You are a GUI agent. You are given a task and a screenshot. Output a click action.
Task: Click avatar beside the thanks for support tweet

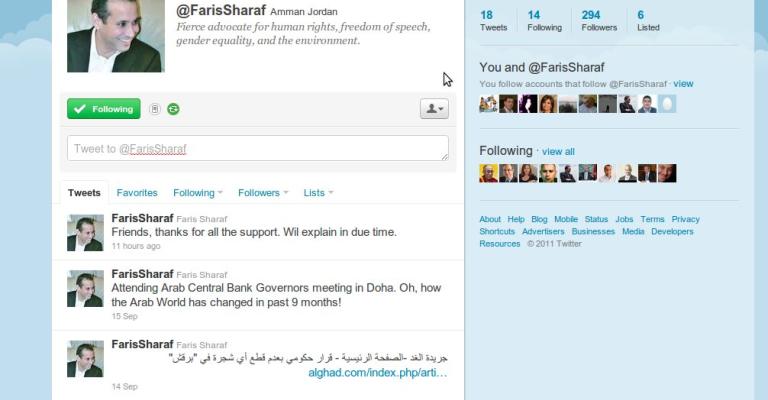(85, 233)
